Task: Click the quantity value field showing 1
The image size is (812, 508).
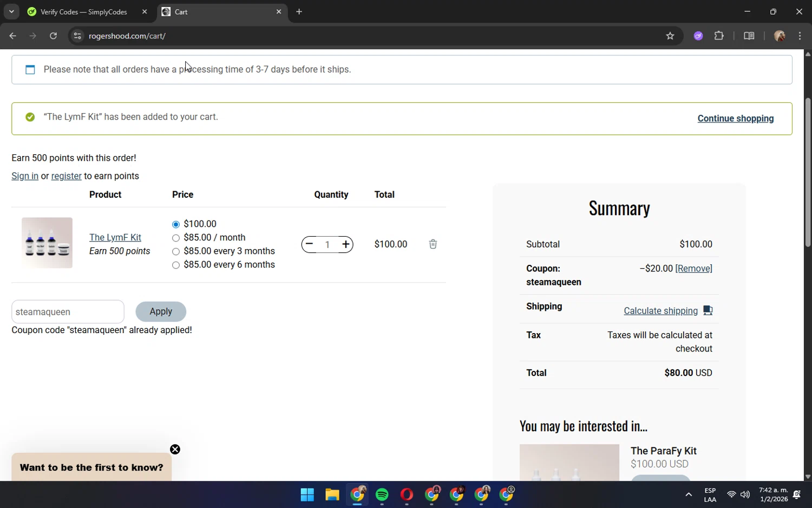Action: 328,245
